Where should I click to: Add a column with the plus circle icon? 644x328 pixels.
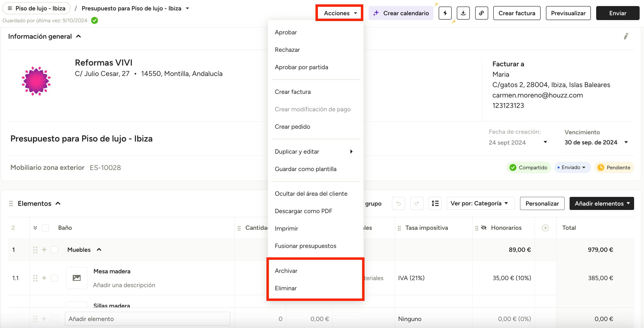tap(545, 228)
